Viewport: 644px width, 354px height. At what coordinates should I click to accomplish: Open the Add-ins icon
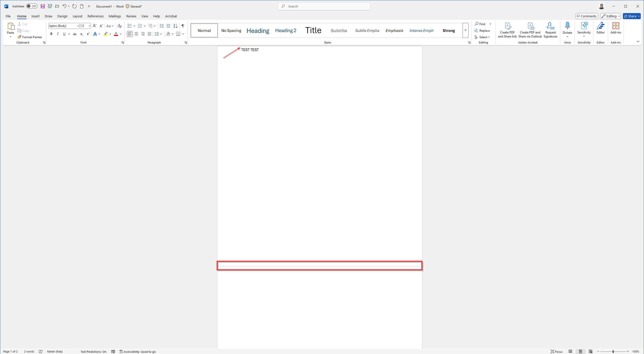point(616,28)
